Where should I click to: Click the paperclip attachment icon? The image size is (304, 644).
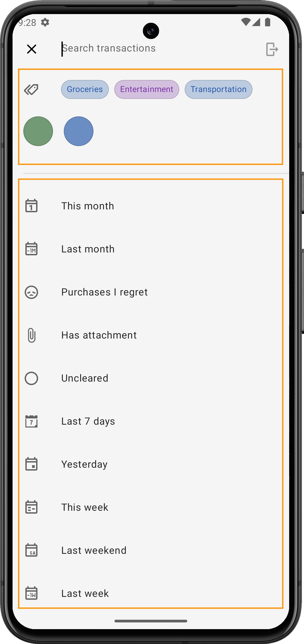pos(32,335)
